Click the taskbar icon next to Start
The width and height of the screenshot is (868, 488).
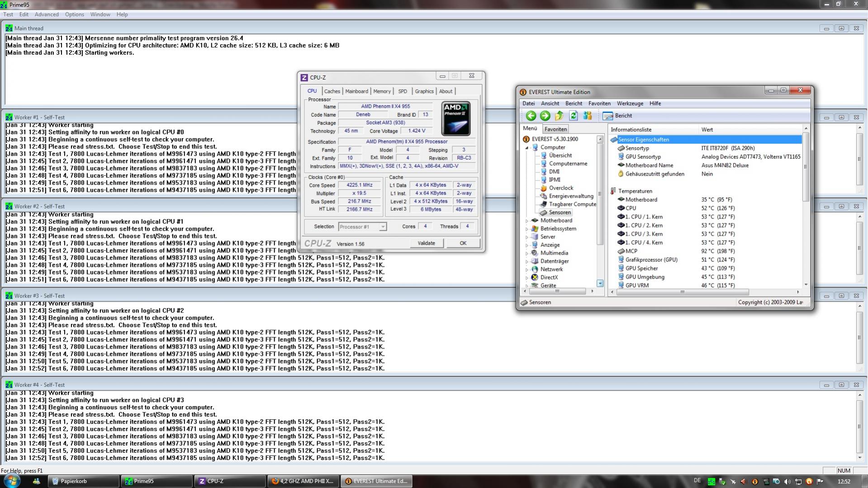pos(36,481)
